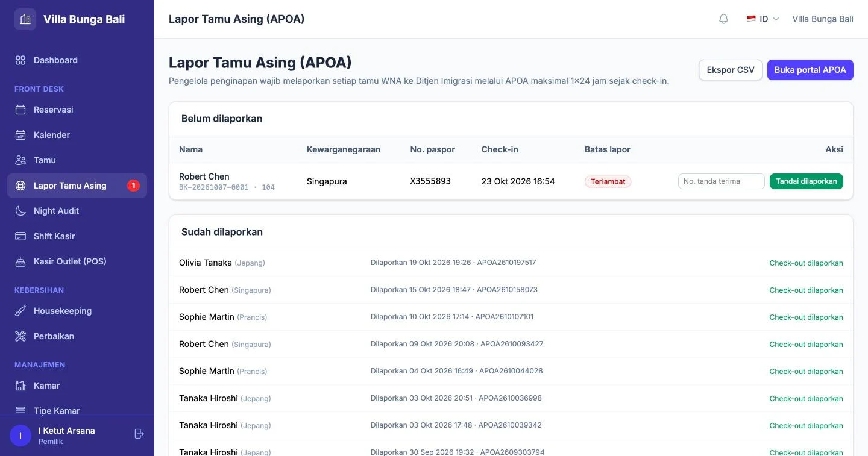The width and height of the screenshot is (868, 456).
Task: Click the Ekspor CSV button
Action: point(731,70)
